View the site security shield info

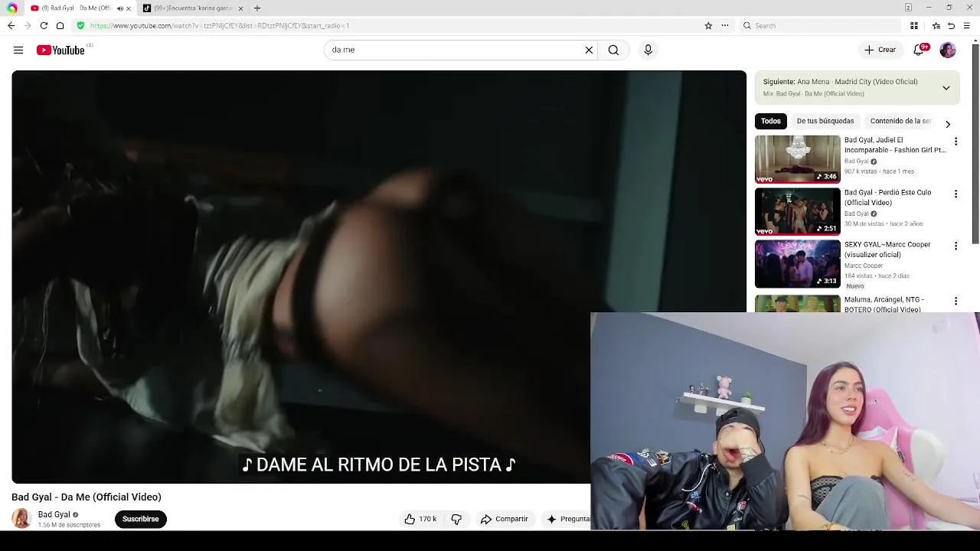80,25
